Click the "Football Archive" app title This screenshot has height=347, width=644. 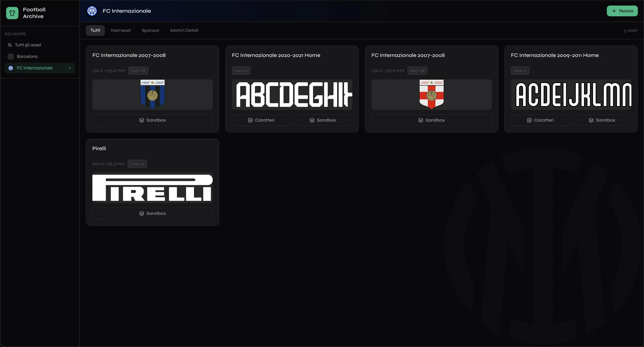[x=34, y=13]
